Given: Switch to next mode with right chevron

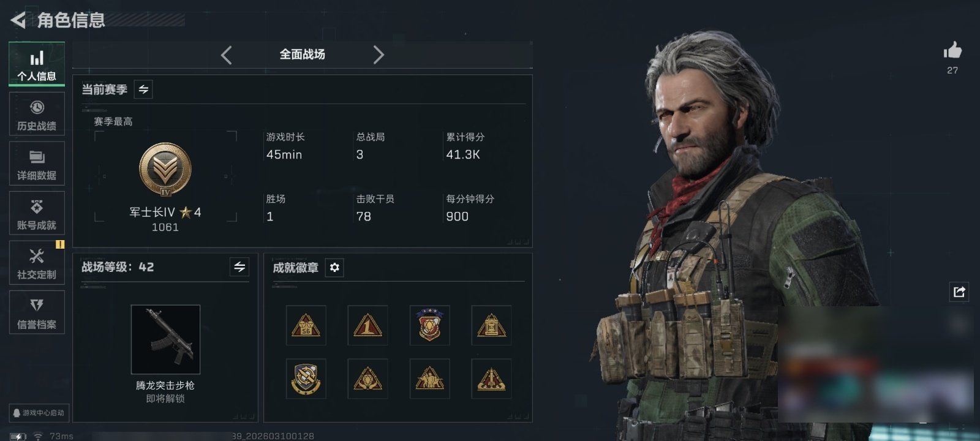Looking at the screenshot, I should pos(379,55).
